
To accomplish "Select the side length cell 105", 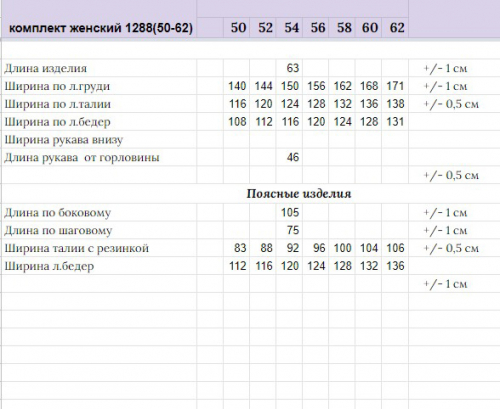I will point(289,212).
